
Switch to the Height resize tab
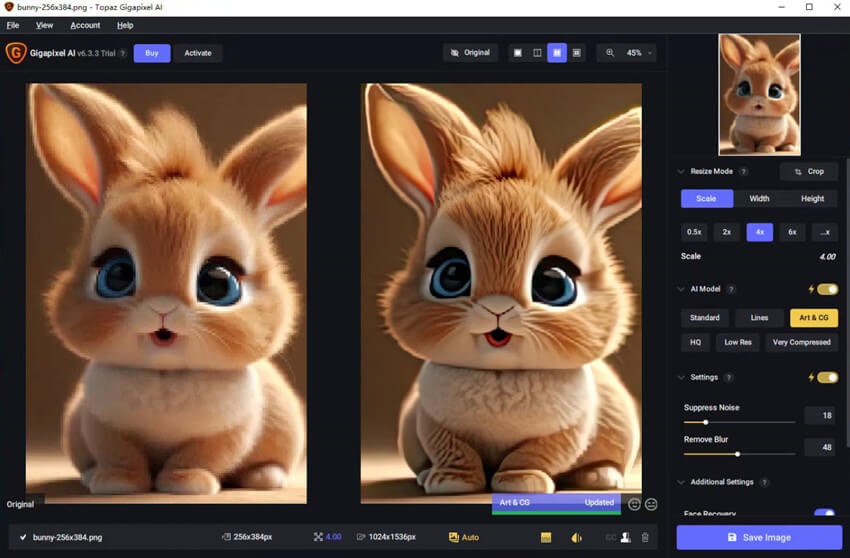tap(812, 198)
